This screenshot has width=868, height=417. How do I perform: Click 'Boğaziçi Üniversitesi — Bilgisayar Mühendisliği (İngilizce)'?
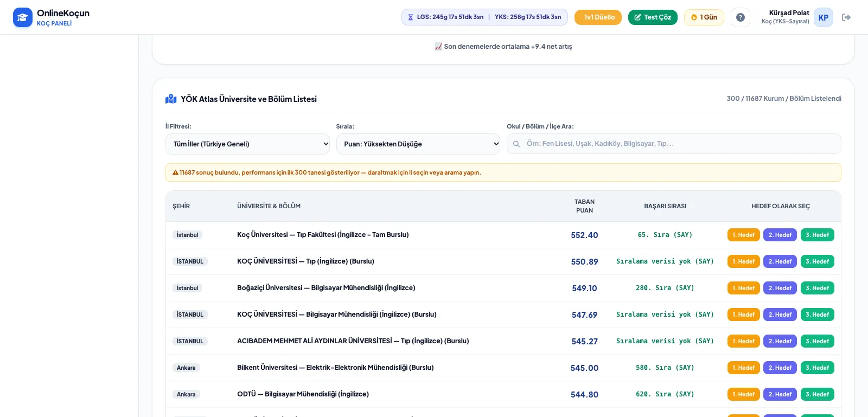[x=326, y=288]
